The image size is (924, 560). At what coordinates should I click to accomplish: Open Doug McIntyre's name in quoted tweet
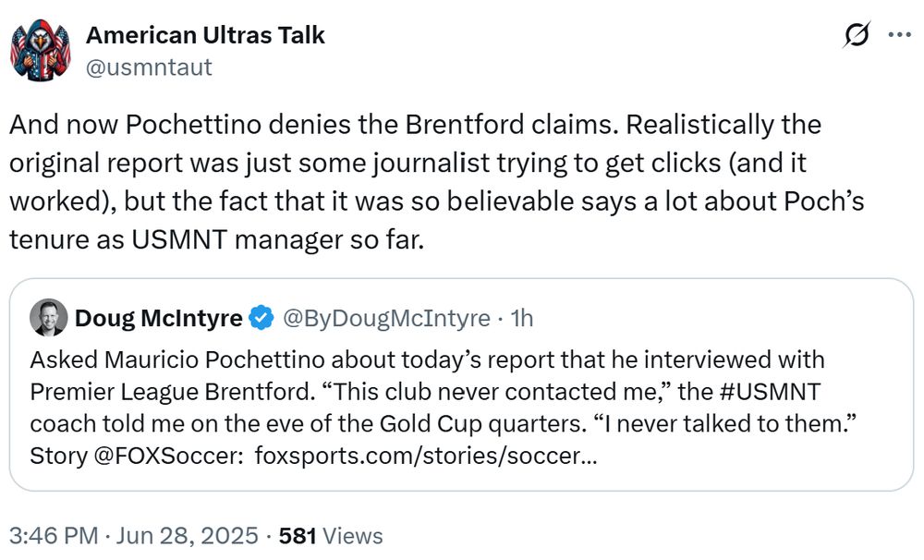[159, 318]
